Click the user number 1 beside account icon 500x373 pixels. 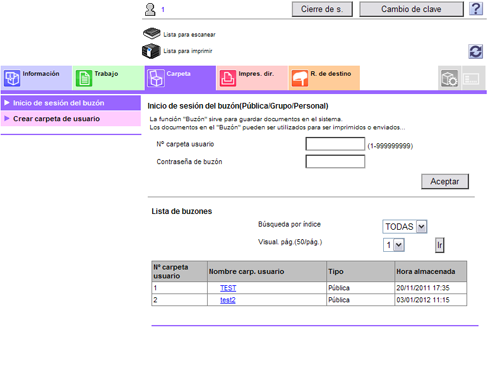(163, 10)
